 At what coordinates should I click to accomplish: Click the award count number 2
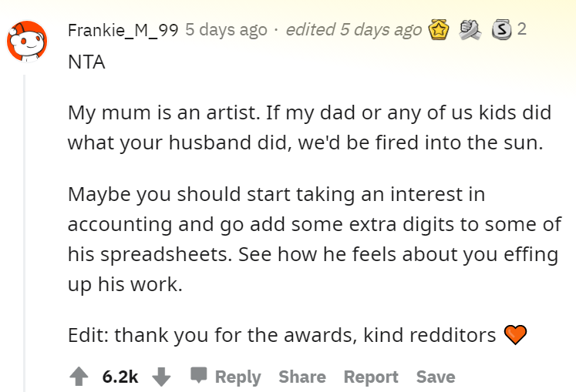522,29
